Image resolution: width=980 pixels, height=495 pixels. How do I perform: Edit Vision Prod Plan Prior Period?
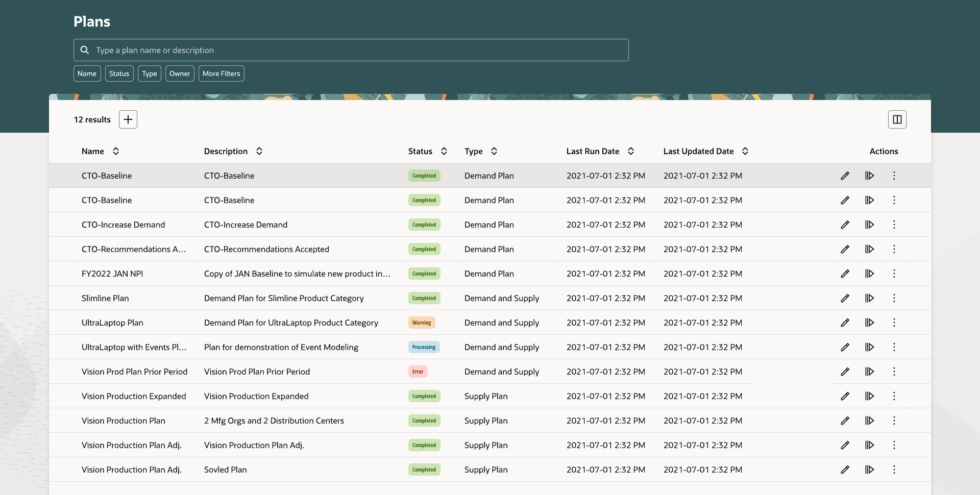click(x=845, y=372)
